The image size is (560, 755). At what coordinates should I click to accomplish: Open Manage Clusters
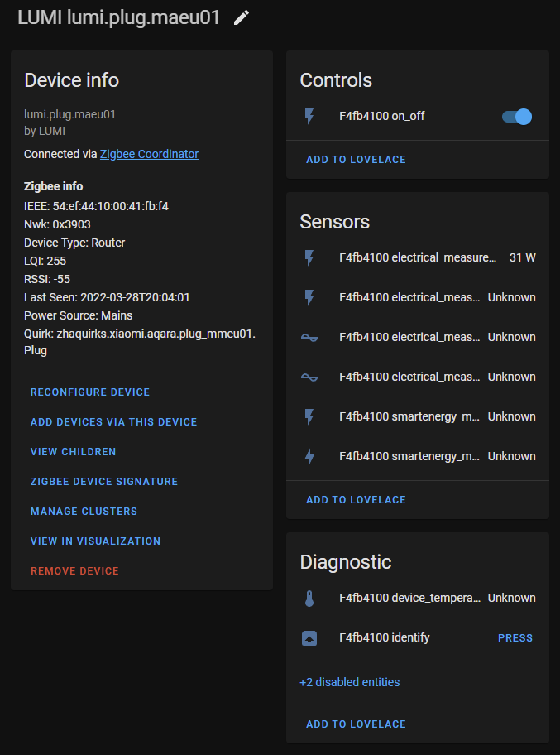point(84,512)
